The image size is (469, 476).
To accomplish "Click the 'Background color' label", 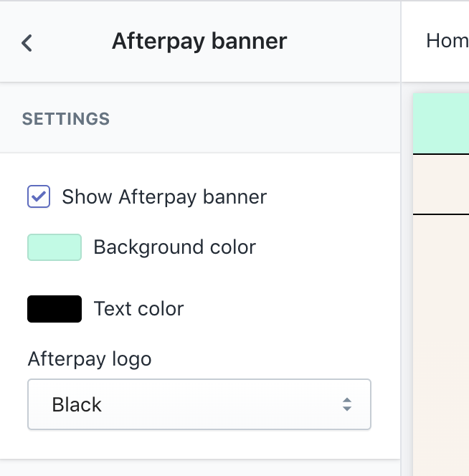I will (x=174, y=247).
